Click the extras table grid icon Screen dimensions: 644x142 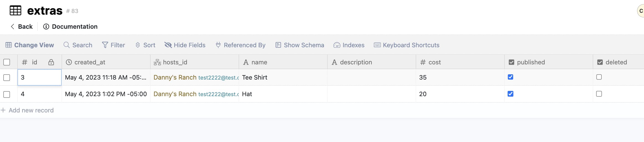pyautogui.click(x=15, y=10)
